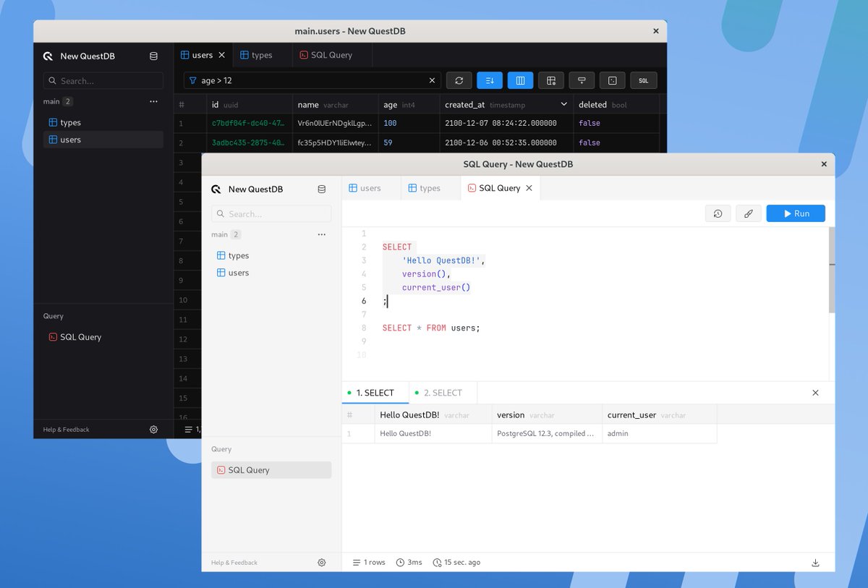The width and height of the screenshot is (868, 588).
Task: Click QuestDB logo in dark sidebar
Action: point(48,56)
